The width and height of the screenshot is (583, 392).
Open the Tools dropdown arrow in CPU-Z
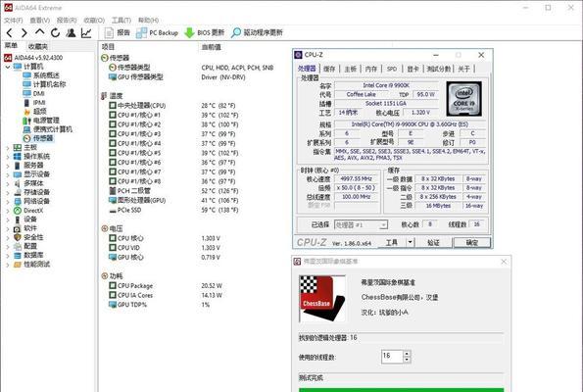pyautogui.click(x=410, y=242)
